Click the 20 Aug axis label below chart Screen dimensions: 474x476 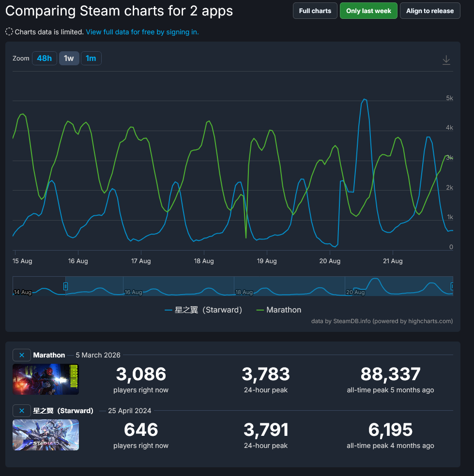(330, 261)
